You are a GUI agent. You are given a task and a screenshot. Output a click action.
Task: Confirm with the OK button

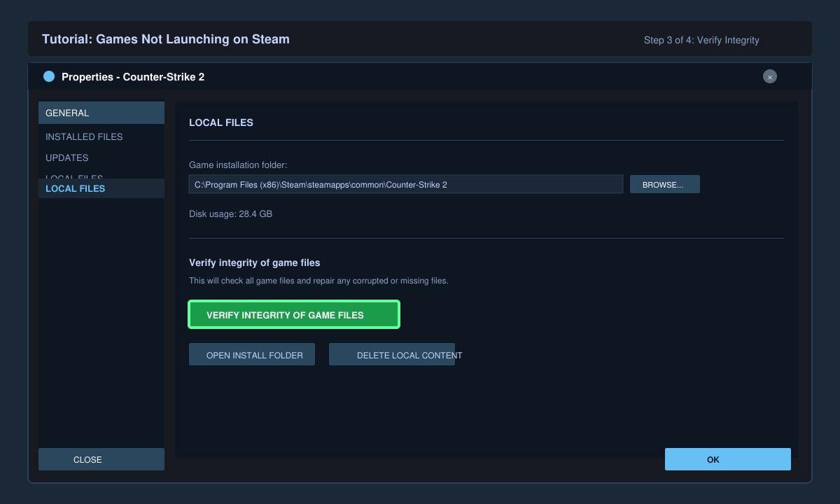[728, 459]
